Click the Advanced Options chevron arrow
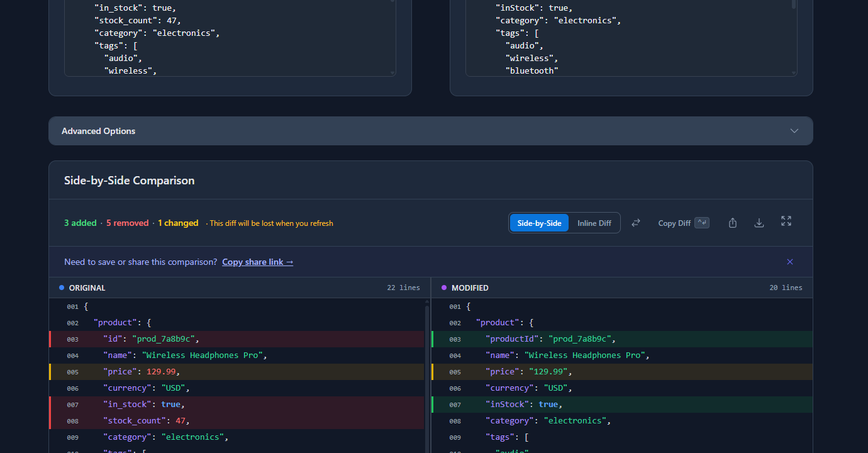The width and height of the screenshot is (868, 453). tap(794, 131)
